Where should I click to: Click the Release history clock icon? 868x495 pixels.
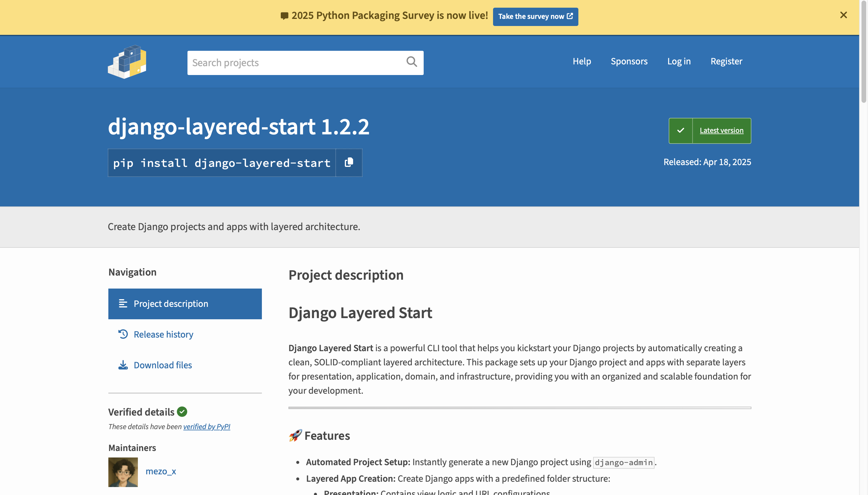(x=123, y=334)
